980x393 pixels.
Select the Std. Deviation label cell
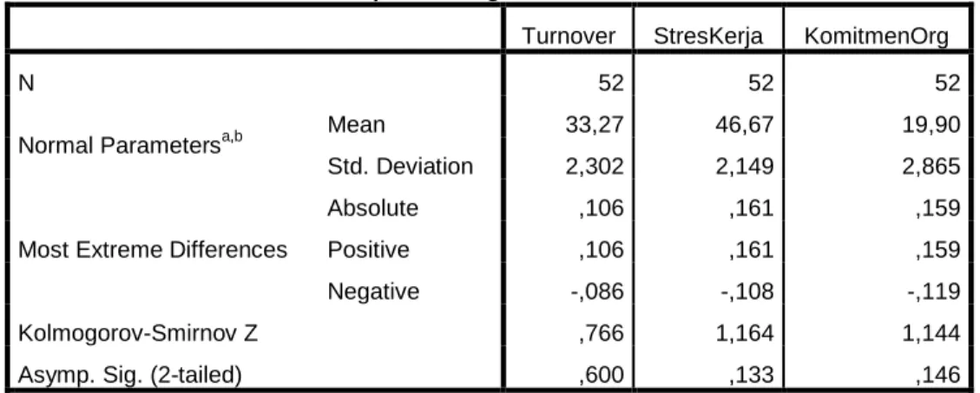400,167
